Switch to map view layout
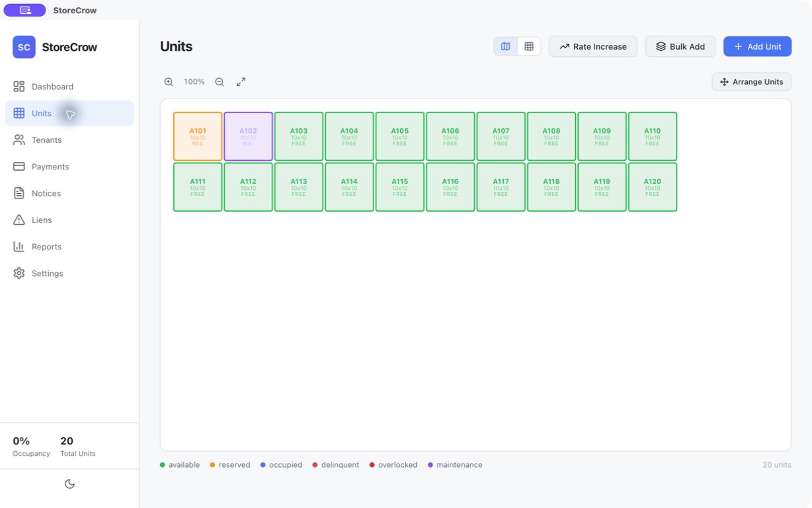812x508 pixels. click(x=506, y=46)
